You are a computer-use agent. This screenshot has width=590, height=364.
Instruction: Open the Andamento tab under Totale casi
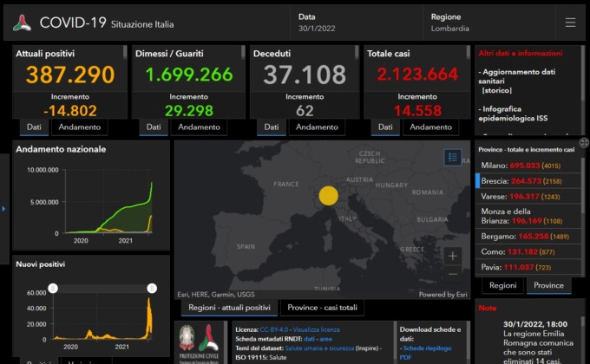(431, 127)
